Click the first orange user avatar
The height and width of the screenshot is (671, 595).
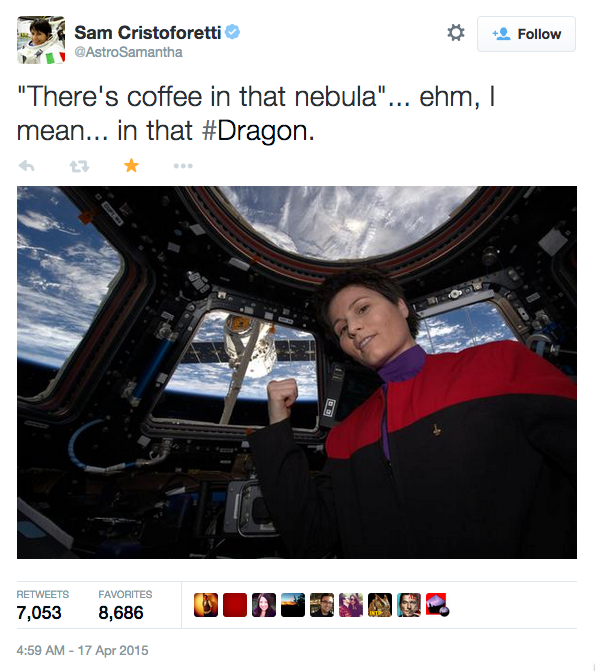click(205, 605)
